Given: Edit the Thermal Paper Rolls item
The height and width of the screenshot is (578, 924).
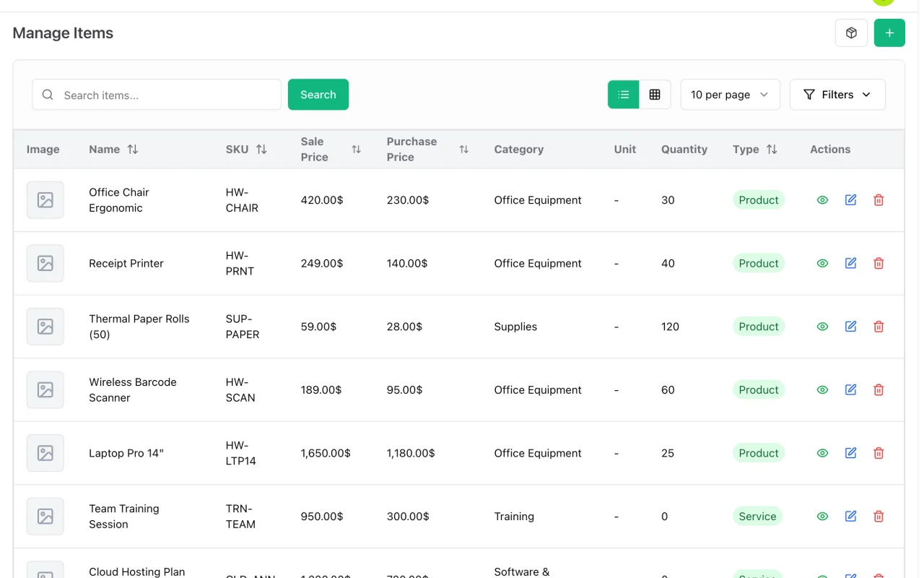Looking at the screenshot, I should pyautogui.click(x=850, y=327).
